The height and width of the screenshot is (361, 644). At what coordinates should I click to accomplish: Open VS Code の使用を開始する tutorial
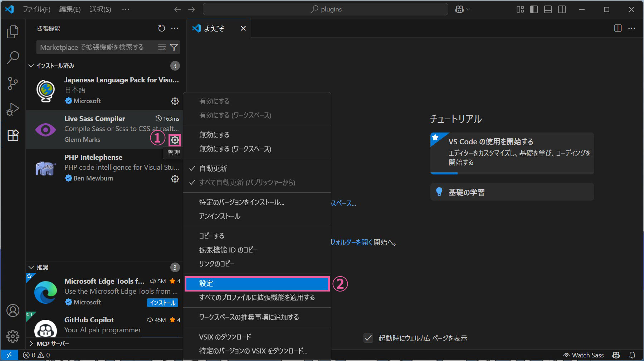click(512, 153)
